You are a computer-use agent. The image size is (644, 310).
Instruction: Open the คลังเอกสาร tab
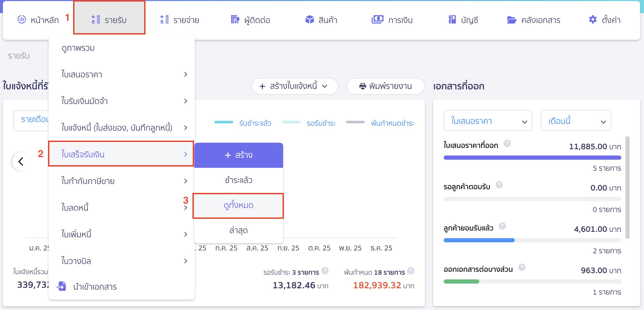534,20
